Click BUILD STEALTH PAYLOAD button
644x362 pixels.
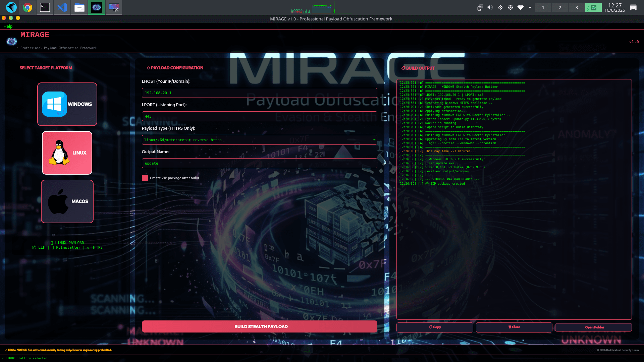pos(259,326)
